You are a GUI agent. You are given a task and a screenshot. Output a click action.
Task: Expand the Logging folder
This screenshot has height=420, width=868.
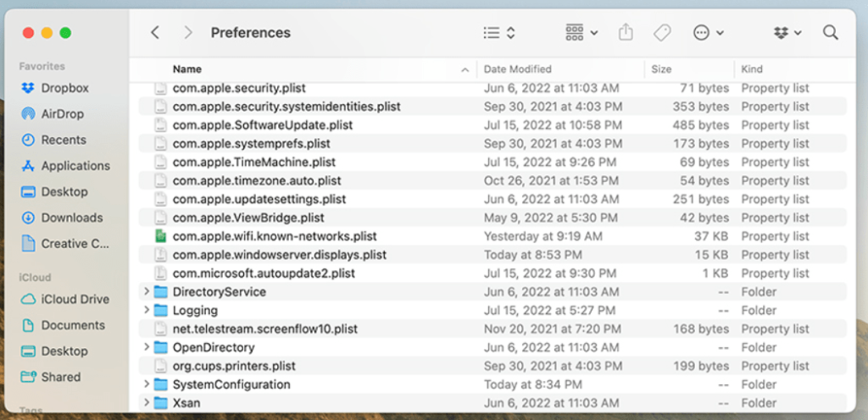click(x=146, y=310)
